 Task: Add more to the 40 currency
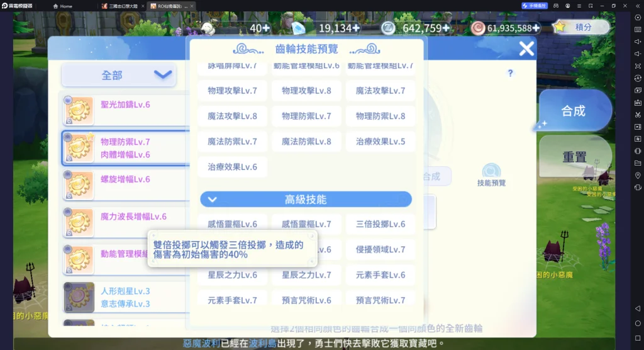click(x=266, y=28)
